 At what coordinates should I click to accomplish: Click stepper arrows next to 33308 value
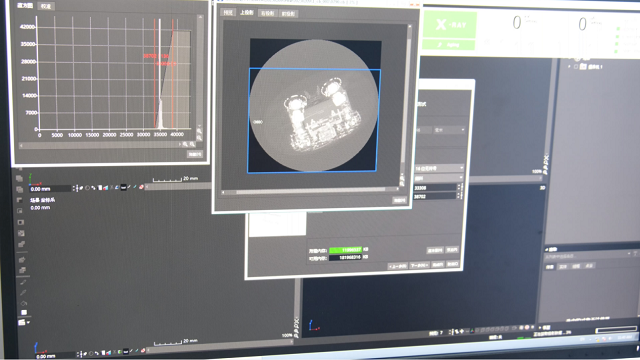459,187
